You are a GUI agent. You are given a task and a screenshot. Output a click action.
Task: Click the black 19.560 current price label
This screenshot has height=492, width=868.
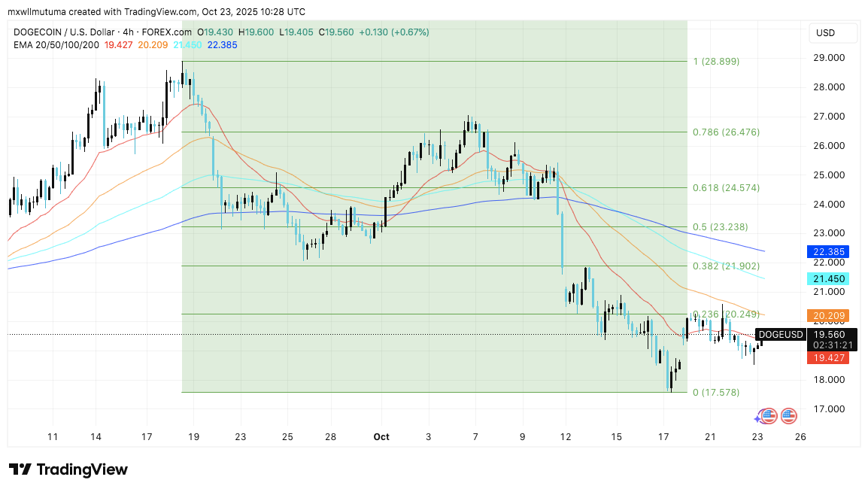coord(832,334)
